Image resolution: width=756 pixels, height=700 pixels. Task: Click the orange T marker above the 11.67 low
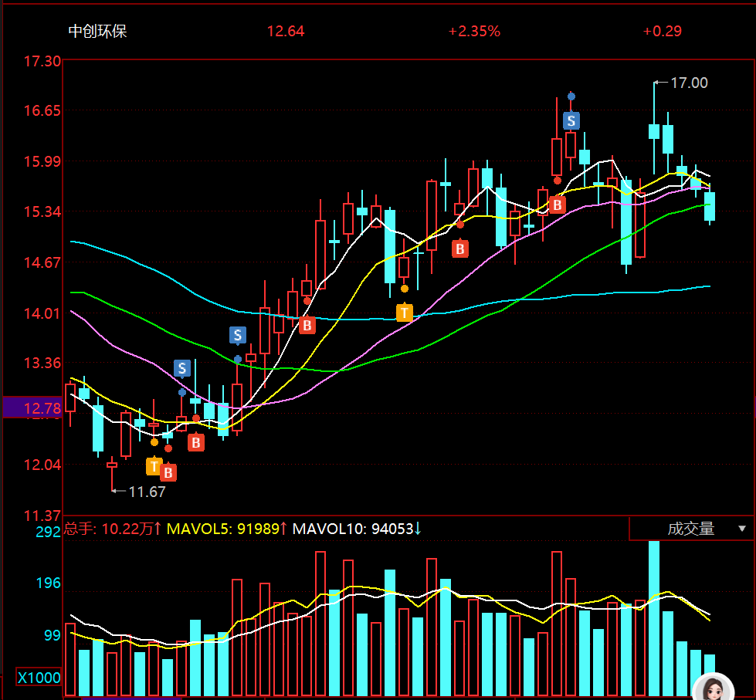[x=154, y=466]
